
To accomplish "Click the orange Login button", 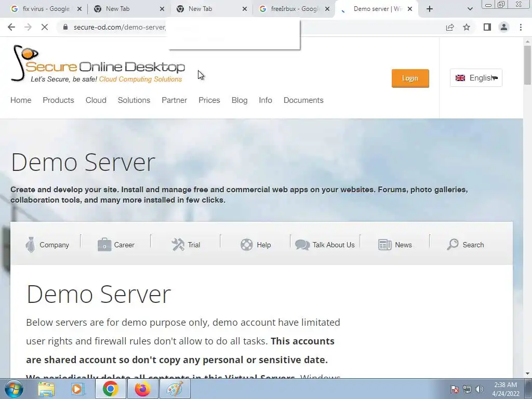I will point(410,78).
